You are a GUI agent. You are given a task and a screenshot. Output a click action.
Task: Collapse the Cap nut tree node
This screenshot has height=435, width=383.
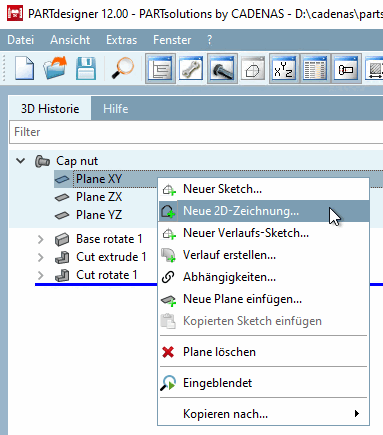21,161
